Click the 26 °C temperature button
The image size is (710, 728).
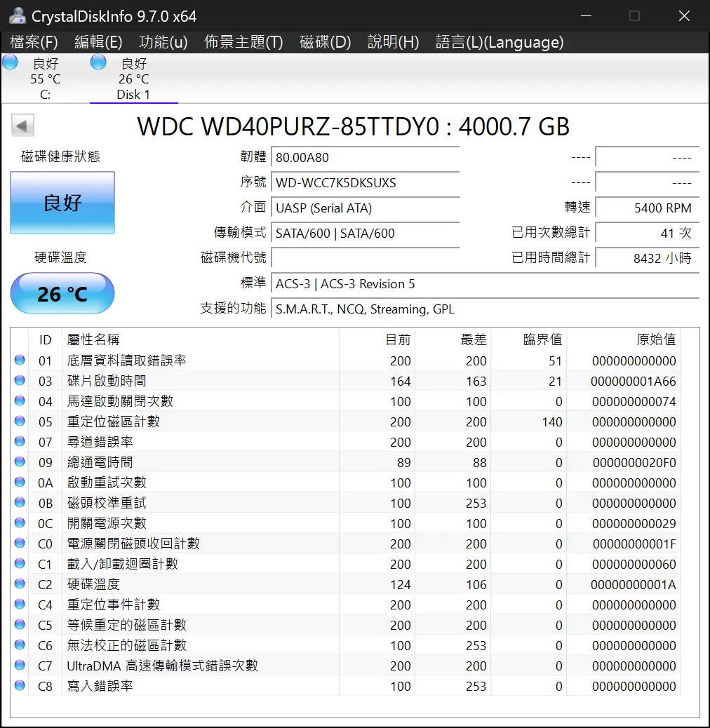[x=62, y=294]
